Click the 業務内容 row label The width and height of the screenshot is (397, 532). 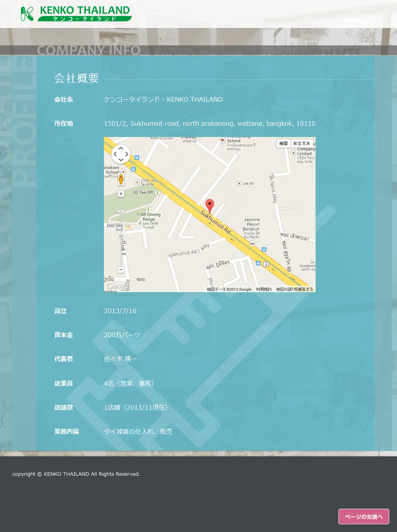click(67, 431)
